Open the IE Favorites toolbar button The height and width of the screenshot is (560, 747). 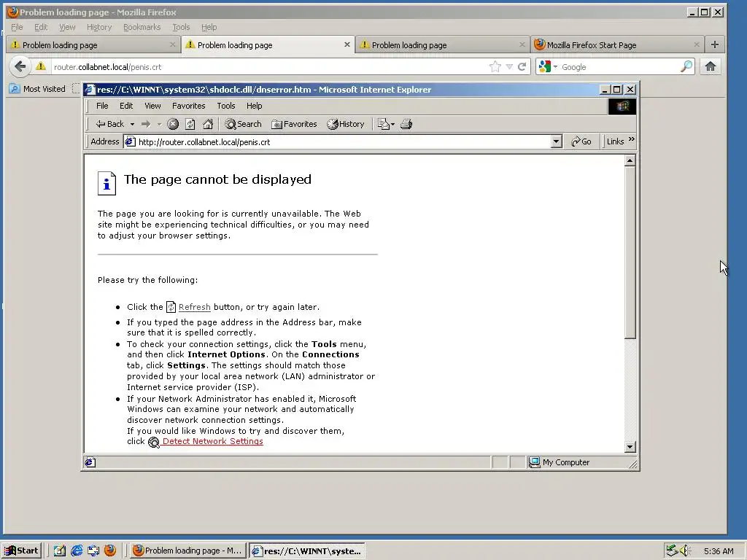tap(295, 124)
